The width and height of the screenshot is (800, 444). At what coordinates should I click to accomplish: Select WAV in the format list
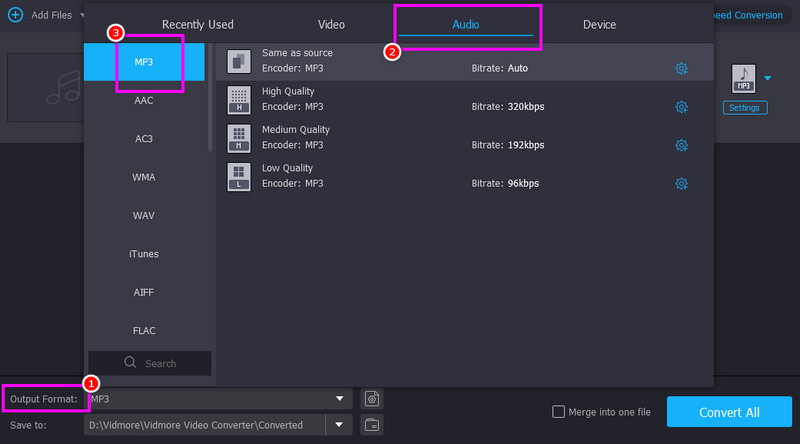pos(144,215)
